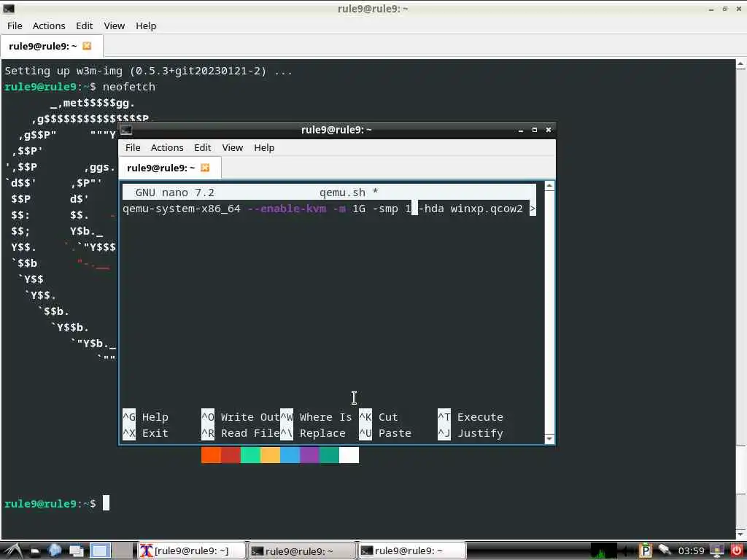Screen dimensions: 747x560
Task: Click the blue neofetch color block
Action: (x=290, y=455)
